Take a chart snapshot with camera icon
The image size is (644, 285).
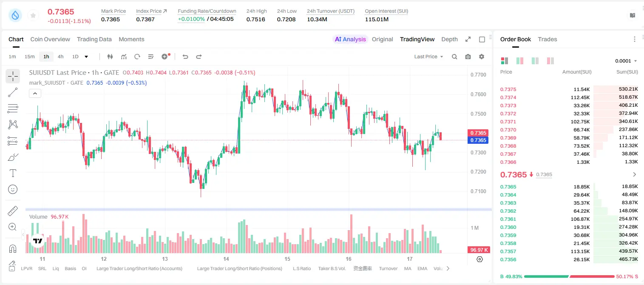click(x=468, y=57)
